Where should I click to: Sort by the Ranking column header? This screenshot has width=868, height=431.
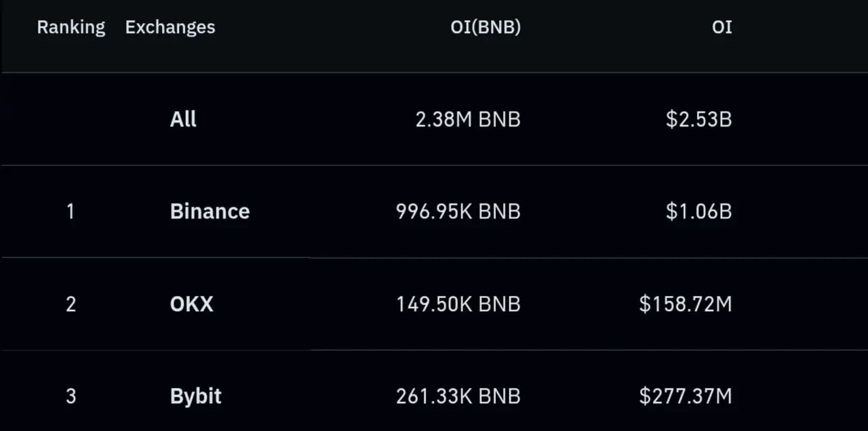click(x=71, y=27)
